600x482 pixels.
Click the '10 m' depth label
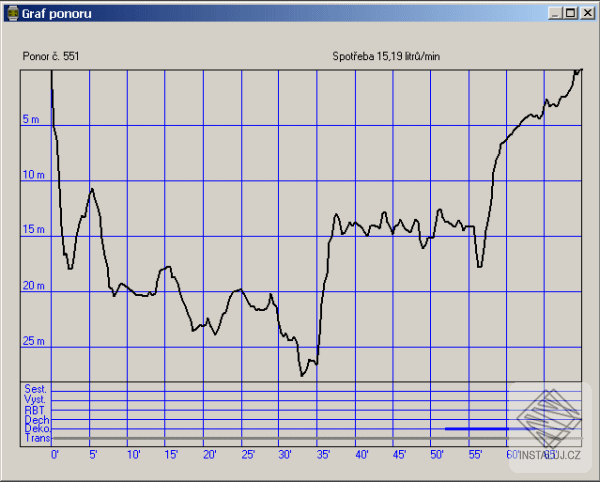pyautogui.click(x=33, y=174)
